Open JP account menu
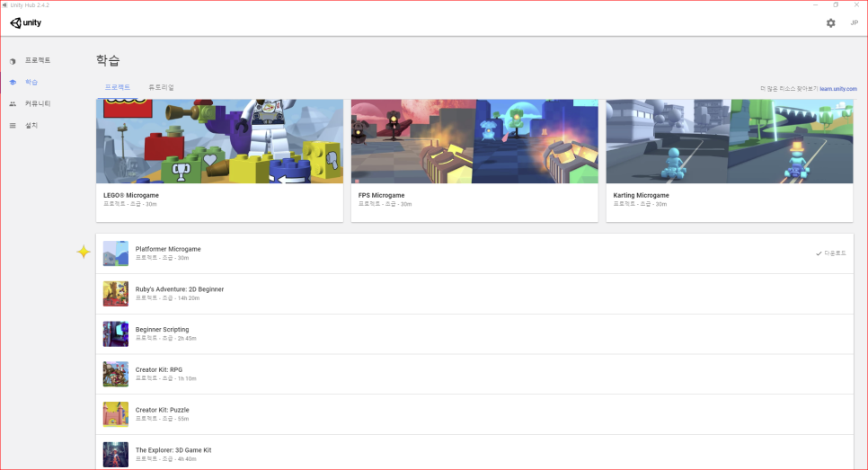 (x=855, y=23)
